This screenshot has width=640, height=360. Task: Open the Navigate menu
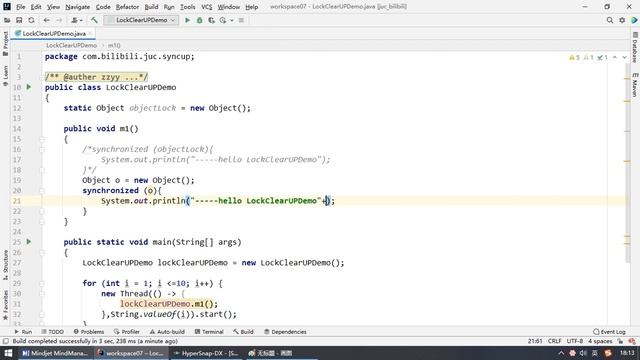[78, 7]
